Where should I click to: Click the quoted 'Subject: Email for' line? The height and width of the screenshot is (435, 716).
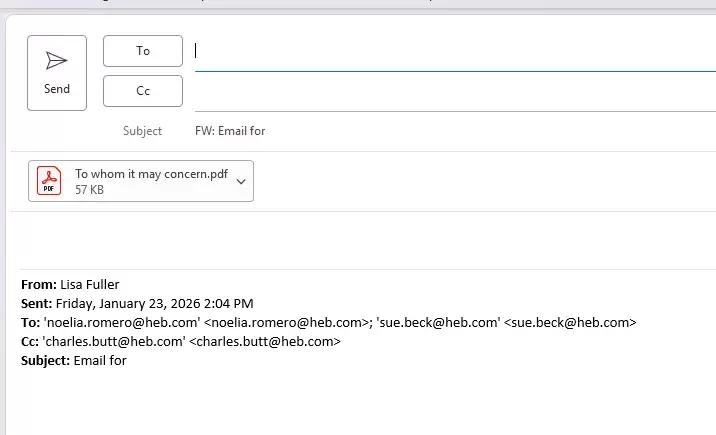pyautogui.click(x=73, y=361)
